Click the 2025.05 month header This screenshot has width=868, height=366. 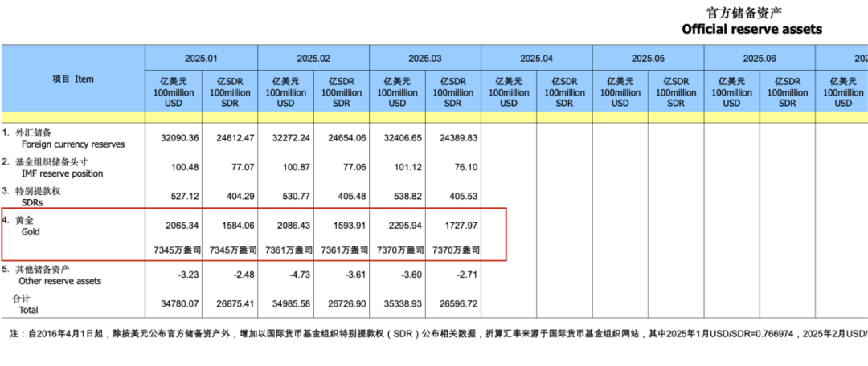[x=649, y=58]
